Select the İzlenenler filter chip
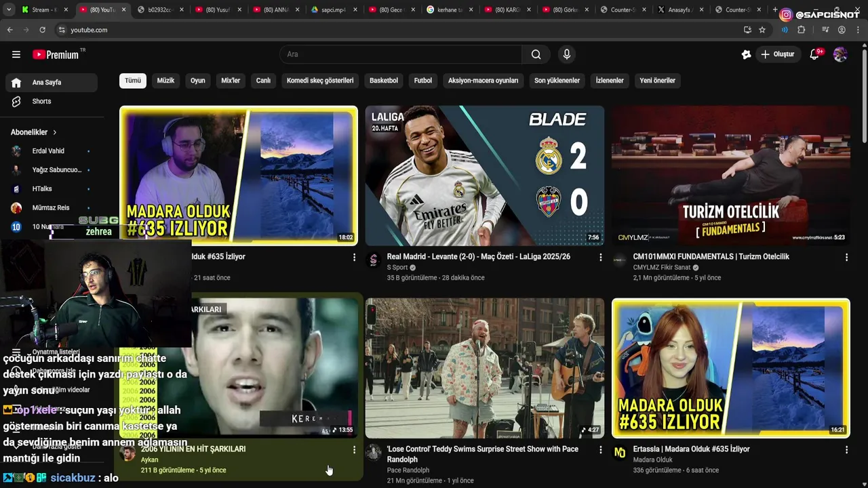 click(x=610, y=80)
